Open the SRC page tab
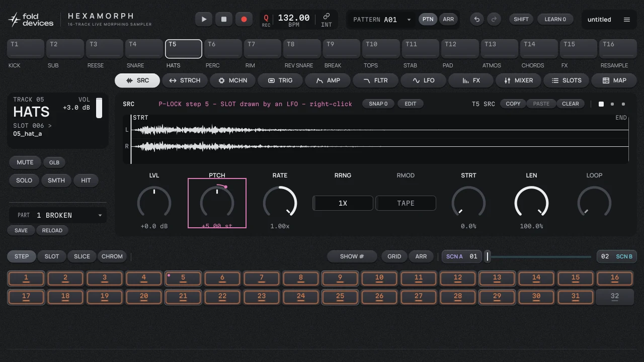The image size is (644, 362). (137, 80)
